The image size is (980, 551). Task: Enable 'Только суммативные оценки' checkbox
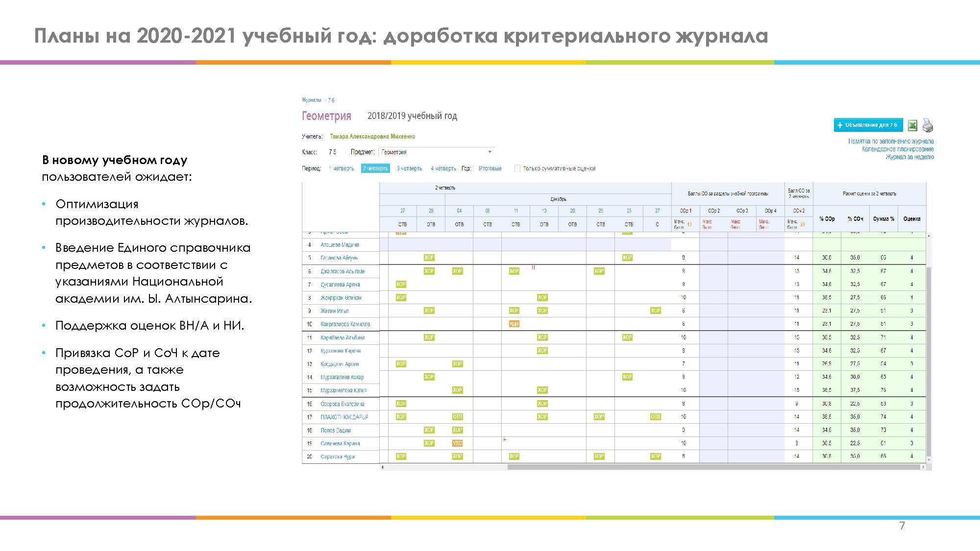point(517,168)
